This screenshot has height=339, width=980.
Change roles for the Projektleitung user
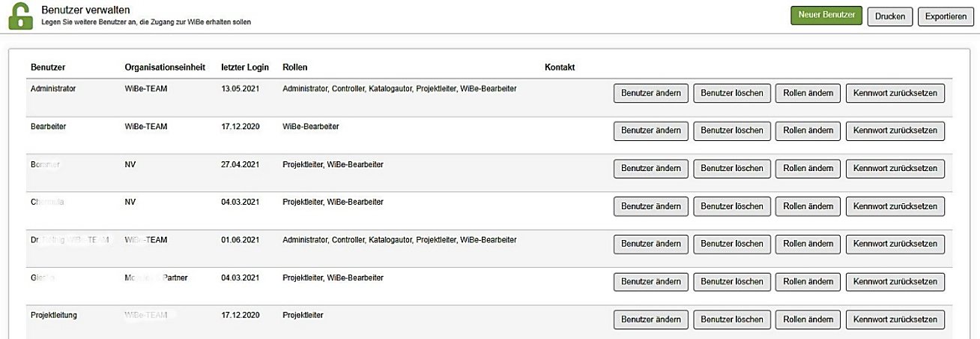pos(807,319)
